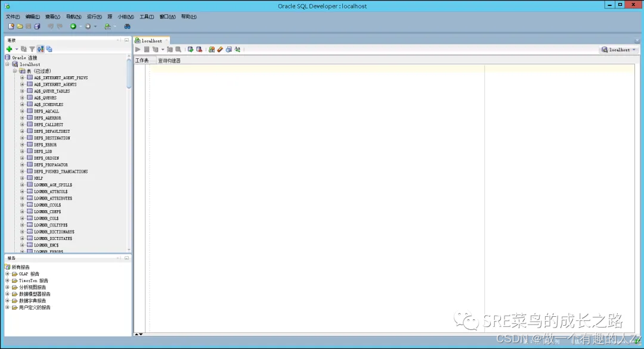The width and height of the screenshot is (644, 349).
Task: Click the Open folder icon in main toolbar
Action: click(20, 26)
